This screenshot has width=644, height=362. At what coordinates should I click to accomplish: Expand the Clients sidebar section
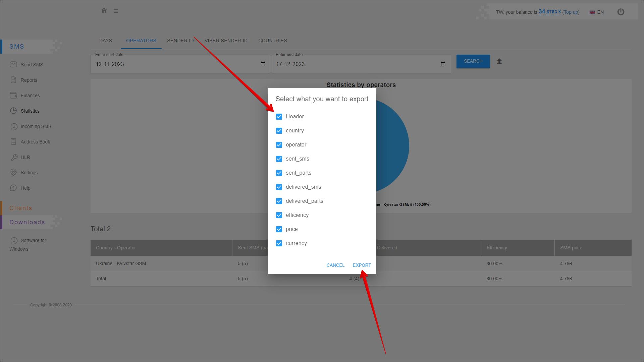point(20,208)
